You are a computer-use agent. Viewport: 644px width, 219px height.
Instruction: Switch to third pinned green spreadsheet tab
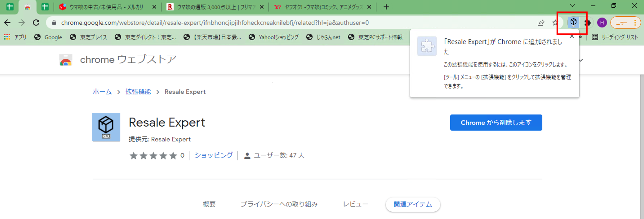pyautogui.click(x=45, y=7)
